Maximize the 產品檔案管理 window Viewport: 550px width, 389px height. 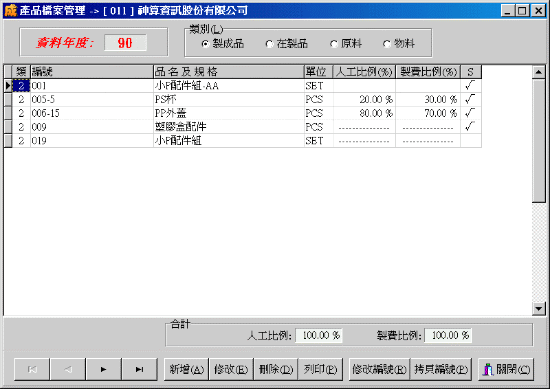(x=522, y=11)
